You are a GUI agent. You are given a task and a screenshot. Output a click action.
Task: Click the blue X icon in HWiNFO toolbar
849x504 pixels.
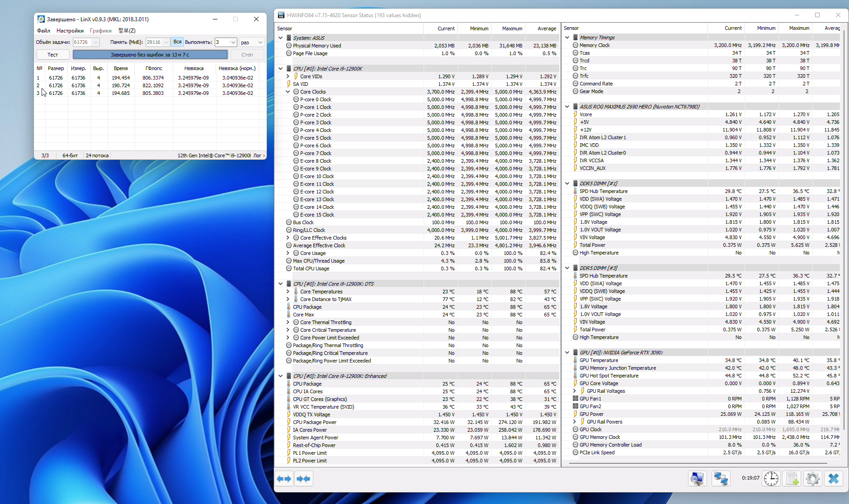834,478
